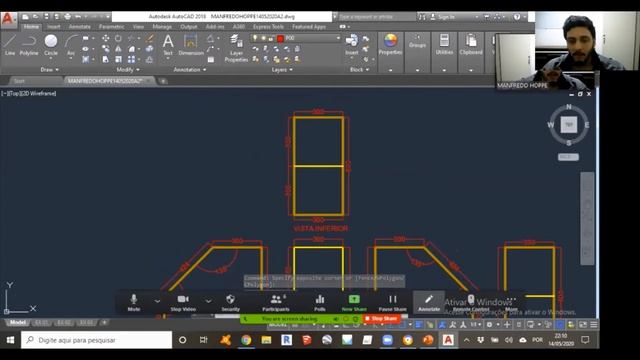
Task: Click the ViewCube TOP face
Action: click(569, 124)
